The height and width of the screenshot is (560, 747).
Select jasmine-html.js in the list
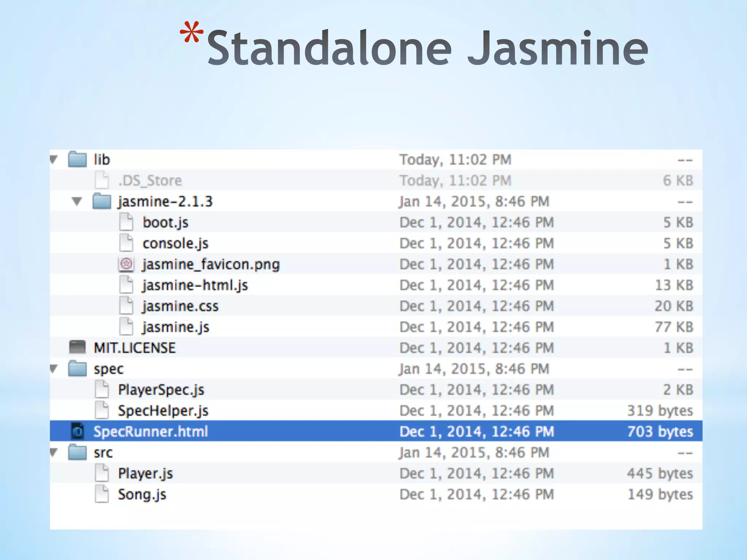click(x=195, y=285)
